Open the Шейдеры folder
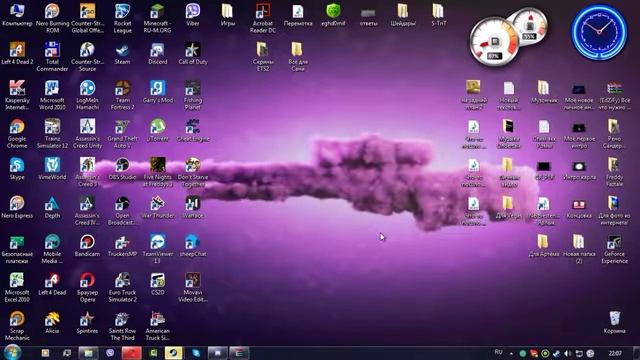Viewport: 640px width, 360px height. (403, 15)
